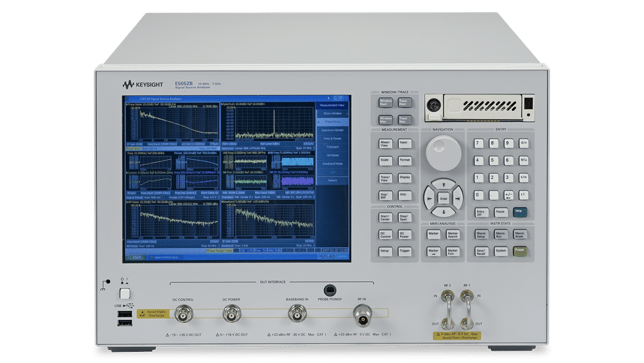Image resolution: width=644 pixels, height=363 pixels.
Task: Click the blue Help key
Action: (520, 212)
